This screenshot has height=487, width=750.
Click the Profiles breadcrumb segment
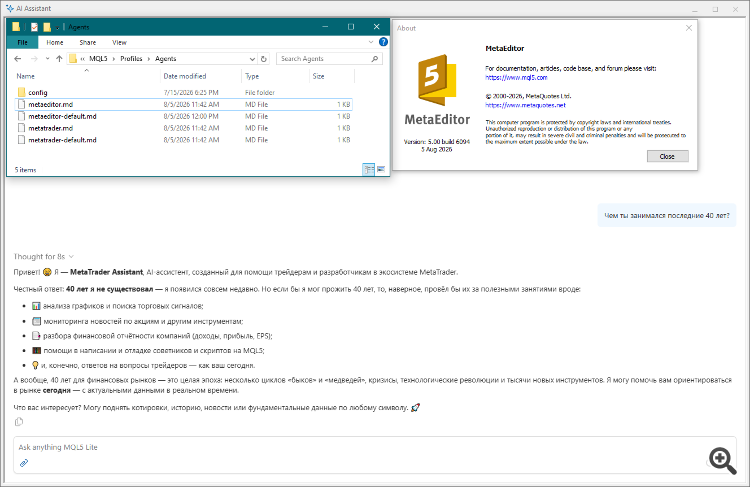[x=131, y=59]
